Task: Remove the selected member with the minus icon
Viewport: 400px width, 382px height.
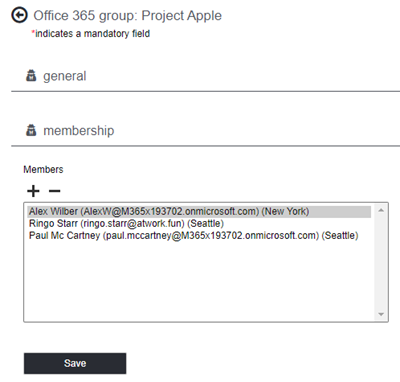Action: (x=55, y=191)
